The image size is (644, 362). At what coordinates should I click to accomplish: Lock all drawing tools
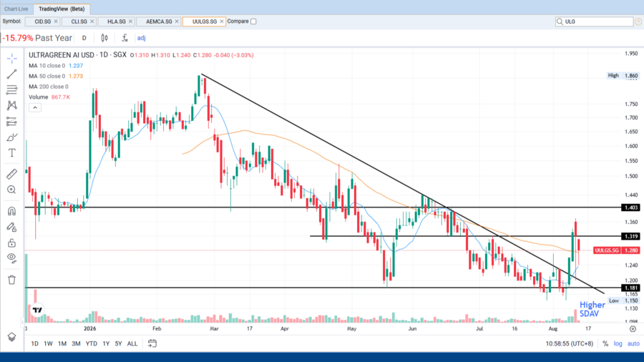pyautogui.click(x=11, y=243)
